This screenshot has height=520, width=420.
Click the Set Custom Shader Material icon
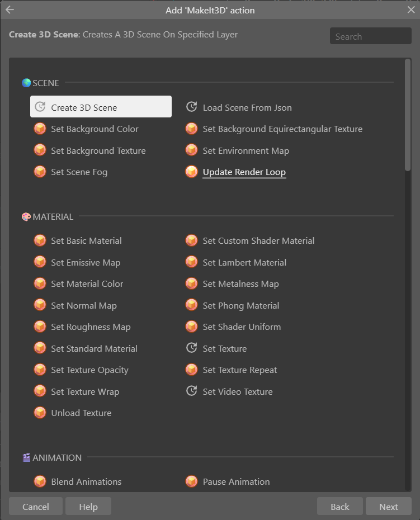(x=191, y=240)
